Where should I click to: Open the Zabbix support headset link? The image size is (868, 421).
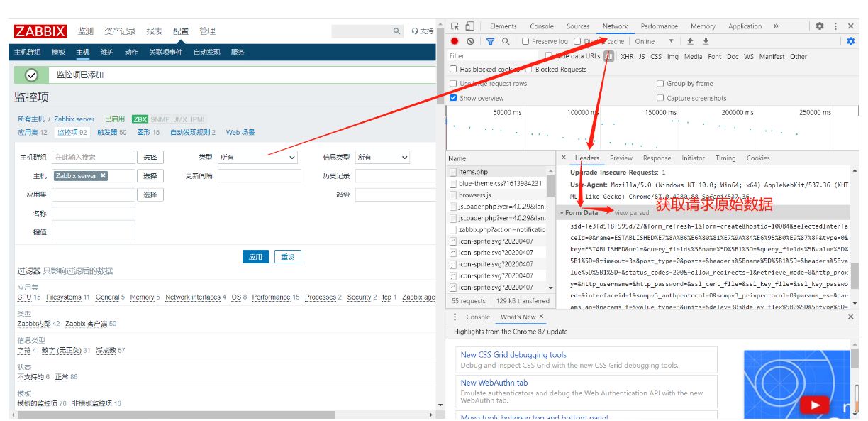[423, 31]
